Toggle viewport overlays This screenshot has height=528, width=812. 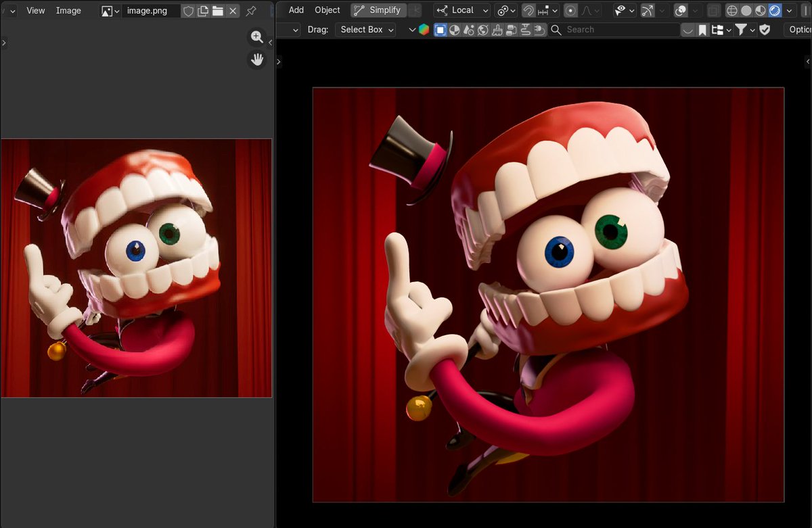click(681, 10)
